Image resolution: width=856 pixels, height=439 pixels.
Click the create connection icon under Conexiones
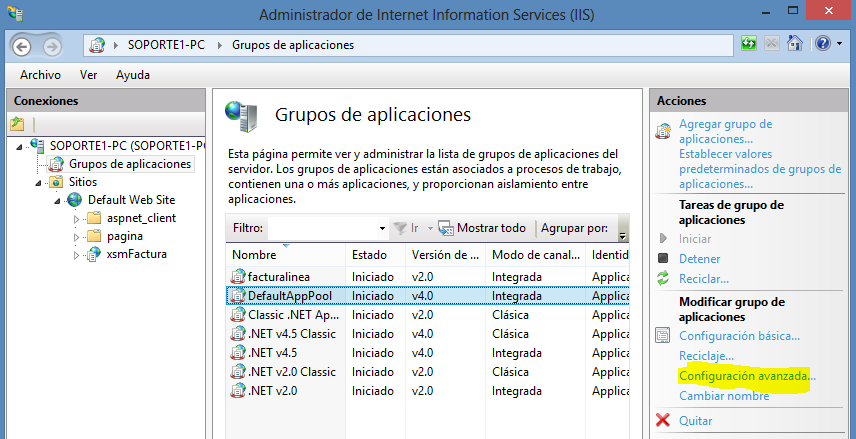click(17, 124)
